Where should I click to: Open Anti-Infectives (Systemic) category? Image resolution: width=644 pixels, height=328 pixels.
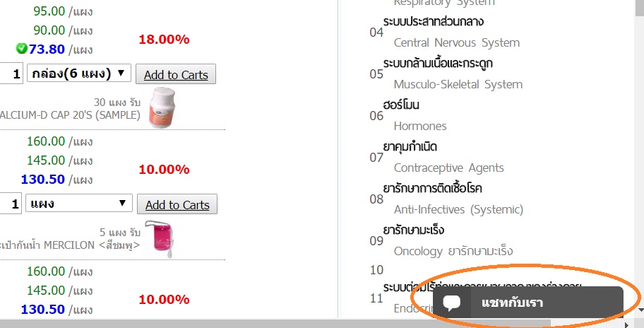tap(458, 210)
